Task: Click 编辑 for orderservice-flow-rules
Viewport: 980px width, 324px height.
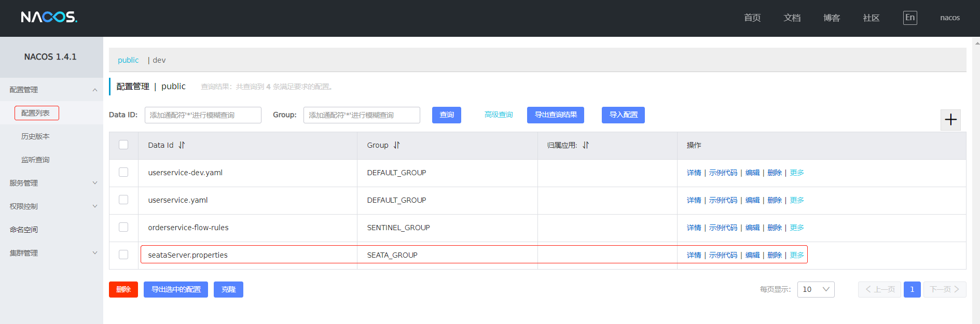Action: click(x=752, y=228)
